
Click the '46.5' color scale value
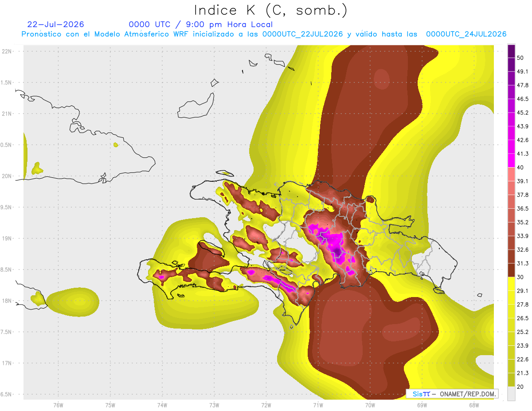coord(523,99)
